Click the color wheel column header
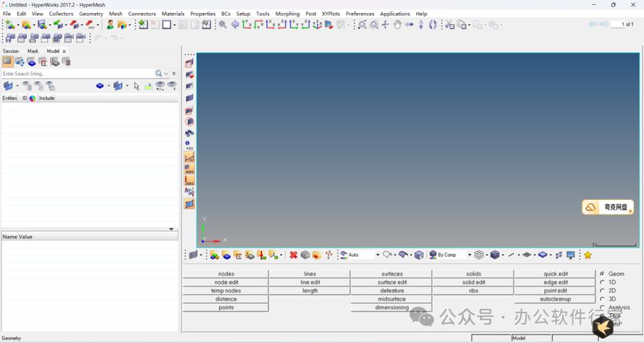Viewport: 644px width, 343px height. (x=32, y=98)
